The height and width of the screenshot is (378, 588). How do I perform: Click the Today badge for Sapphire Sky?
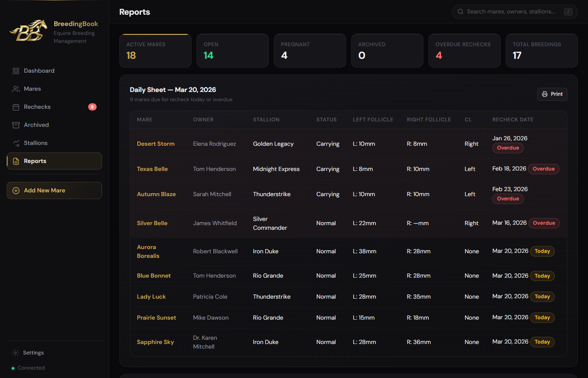542,342
